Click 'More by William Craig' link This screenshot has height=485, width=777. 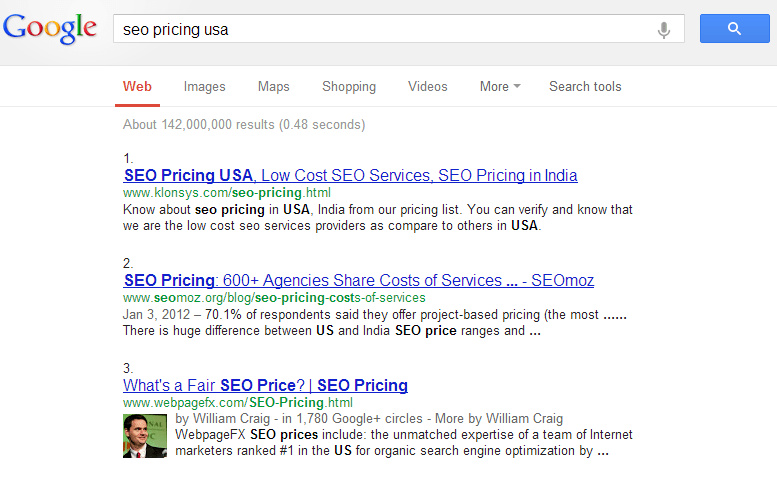[499, 419]
